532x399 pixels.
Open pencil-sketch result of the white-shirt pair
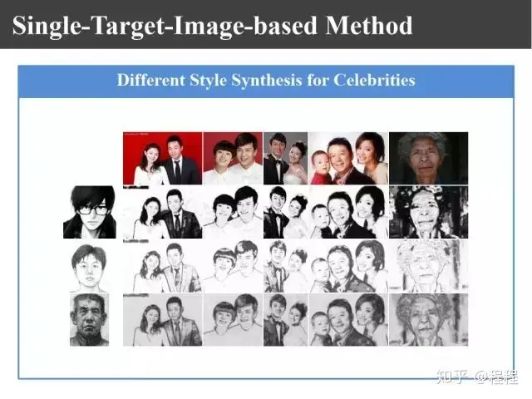pos(233,266)
